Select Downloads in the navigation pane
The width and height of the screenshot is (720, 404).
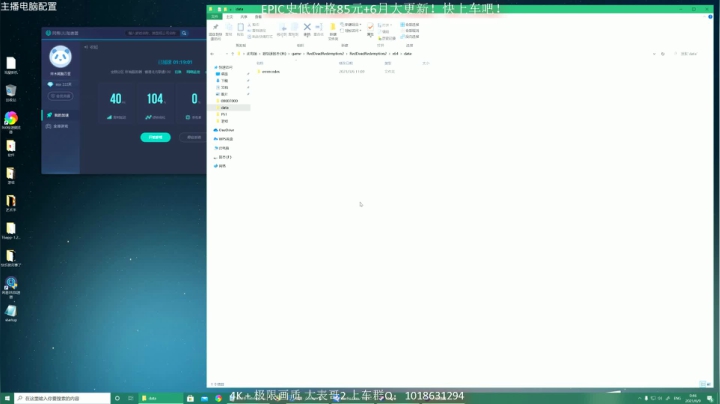pyautogui.click(x=224, y=81)
